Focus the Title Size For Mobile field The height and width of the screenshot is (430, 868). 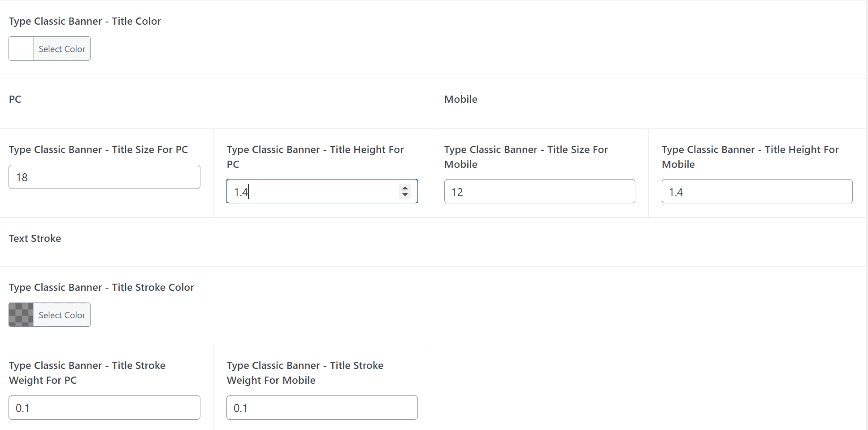[539, 191]
